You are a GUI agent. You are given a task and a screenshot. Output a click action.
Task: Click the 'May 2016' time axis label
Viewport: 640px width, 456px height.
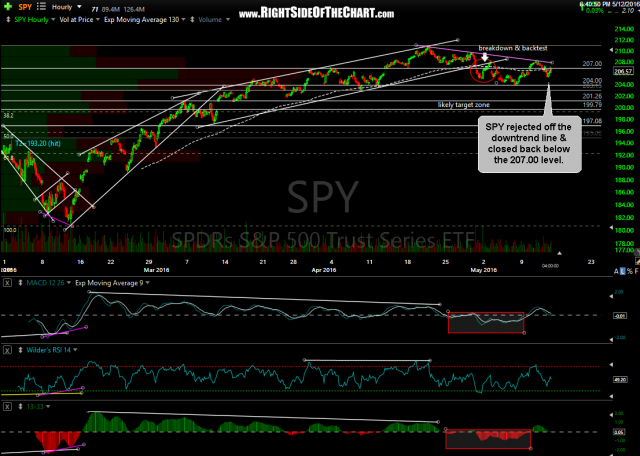coord(484,270)
